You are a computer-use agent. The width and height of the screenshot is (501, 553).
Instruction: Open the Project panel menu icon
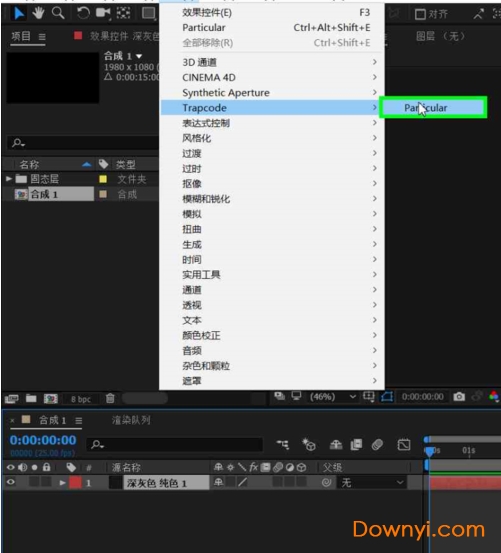click(42, 37)
